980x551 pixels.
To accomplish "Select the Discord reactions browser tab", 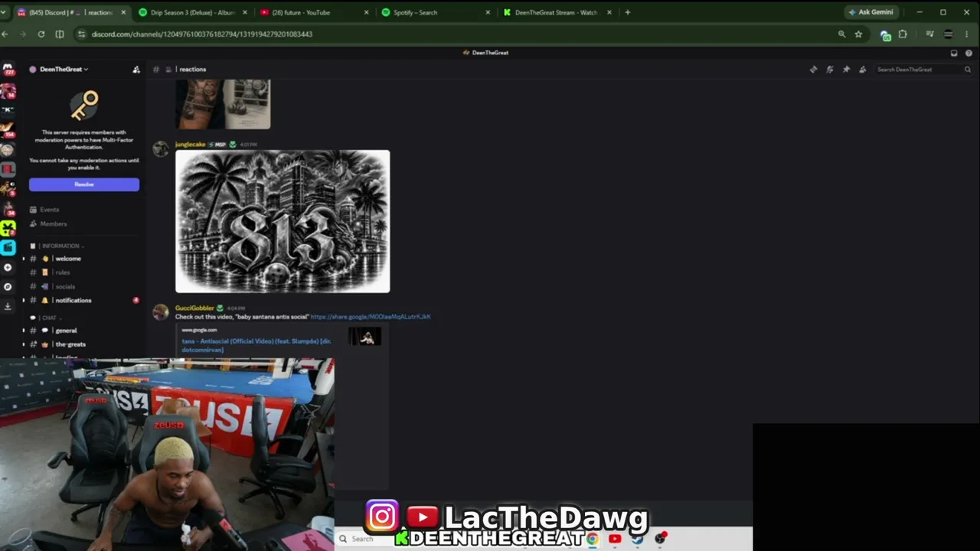I will click(x=71, y=12).
